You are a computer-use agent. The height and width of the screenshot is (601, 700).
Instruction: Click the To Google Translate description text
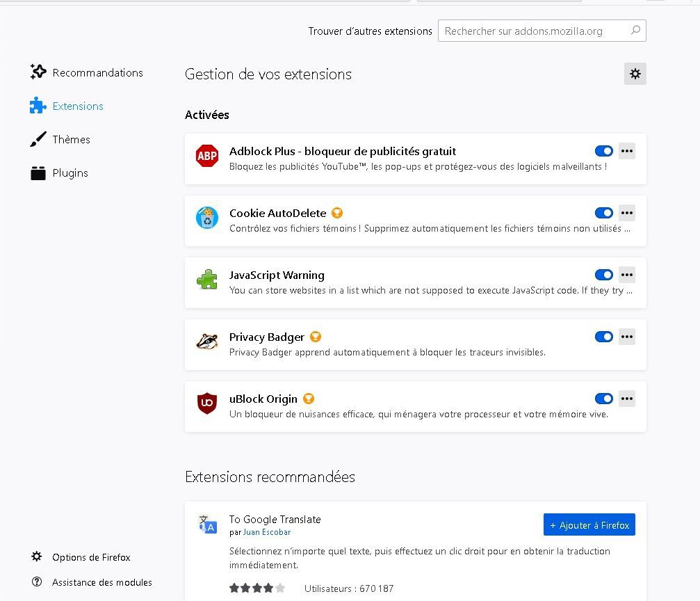[420, 558]
